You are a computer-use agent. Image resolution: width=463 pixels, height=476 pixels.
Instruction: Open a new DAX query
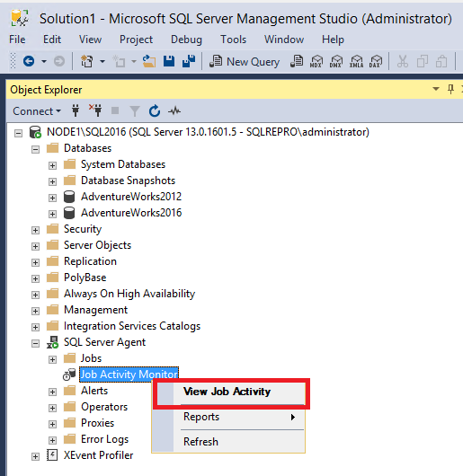pyautogui.click(x=376, y=61)
